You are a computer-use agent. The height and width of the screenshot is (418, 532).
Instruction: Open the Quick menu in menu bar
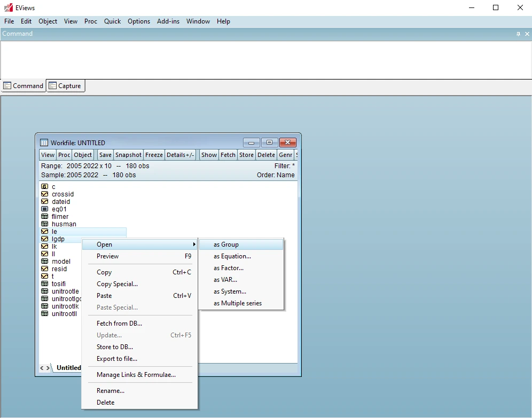coord(112,21)
